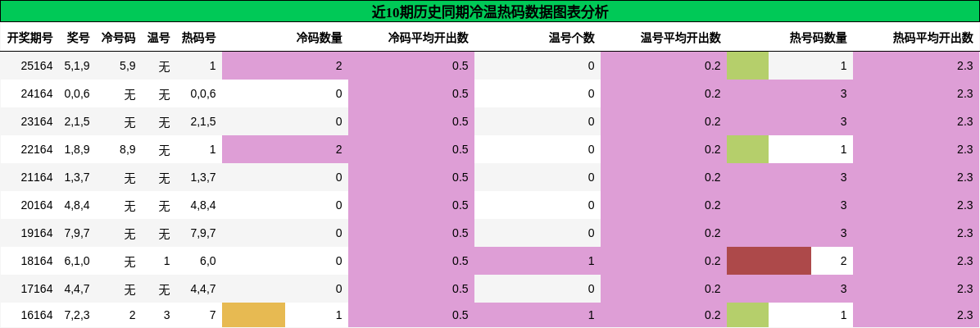980x328 pixels.
Task: Click the 奖号 cell 1,3,7 in row 21164
Action: [77, 177]
